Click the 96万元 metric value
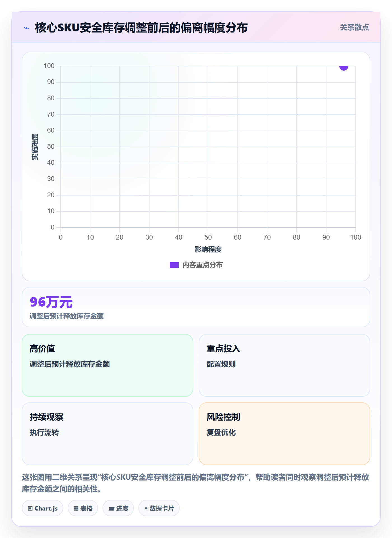Viewport: 392px width, 538px height. pos(51,302)
